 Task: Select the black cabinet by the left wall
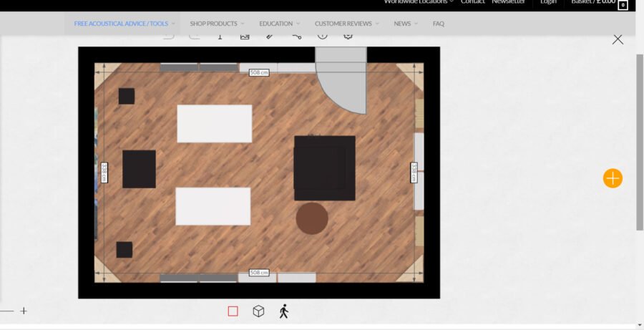tap(140, 169)
